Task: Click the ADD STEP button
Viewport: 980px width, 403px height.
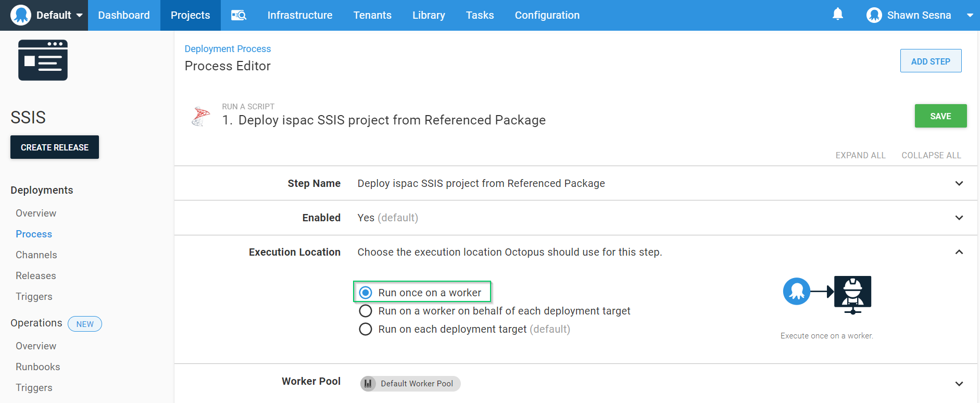Action: pos(930,61)
